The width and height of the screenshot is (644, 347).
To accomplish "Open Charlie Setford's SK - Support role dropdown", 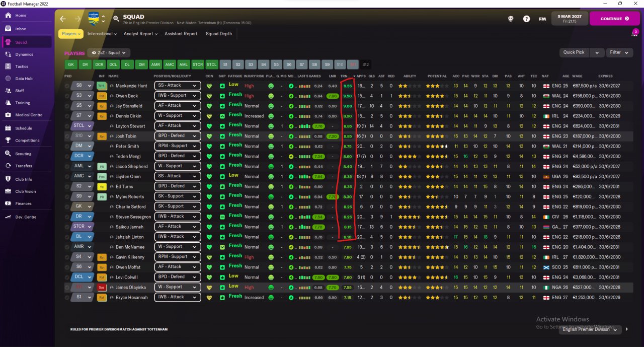I will point(177,206).
